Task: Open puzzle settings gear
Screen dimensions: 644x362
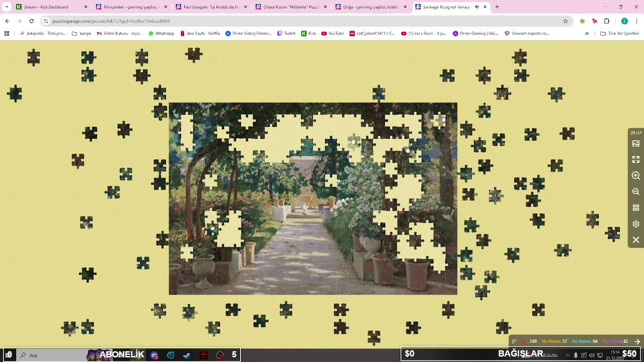Action: [x=636, y=224]
